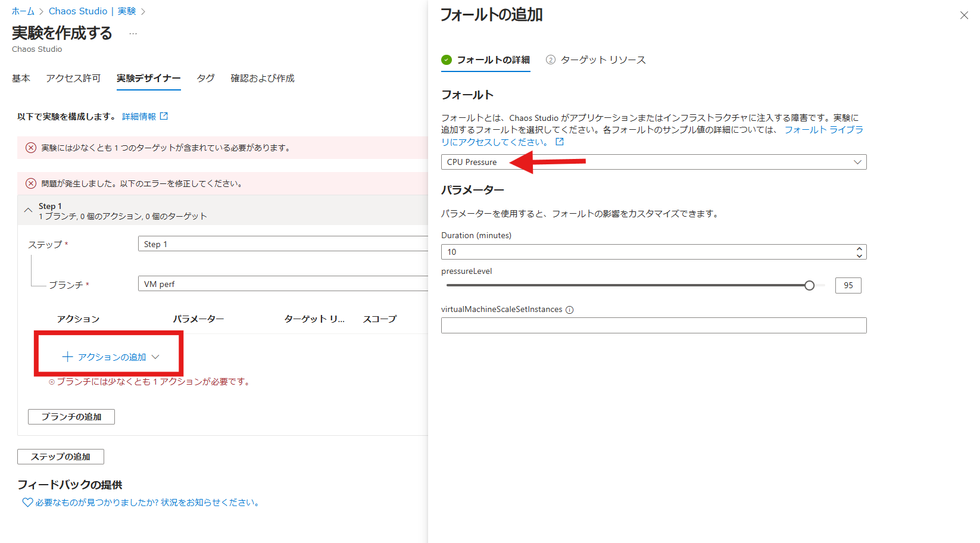This screenshot has height=543, width=980.
Task: Open the CPU Pressure fault dropdown
Action: pos(653,162)
